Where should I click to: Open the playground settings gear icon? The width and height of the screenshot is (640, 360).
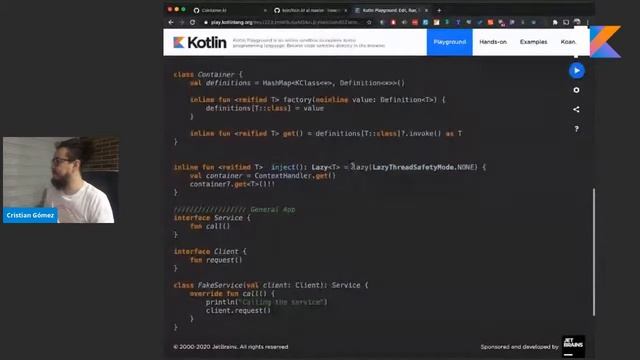(x=576, y=90)
